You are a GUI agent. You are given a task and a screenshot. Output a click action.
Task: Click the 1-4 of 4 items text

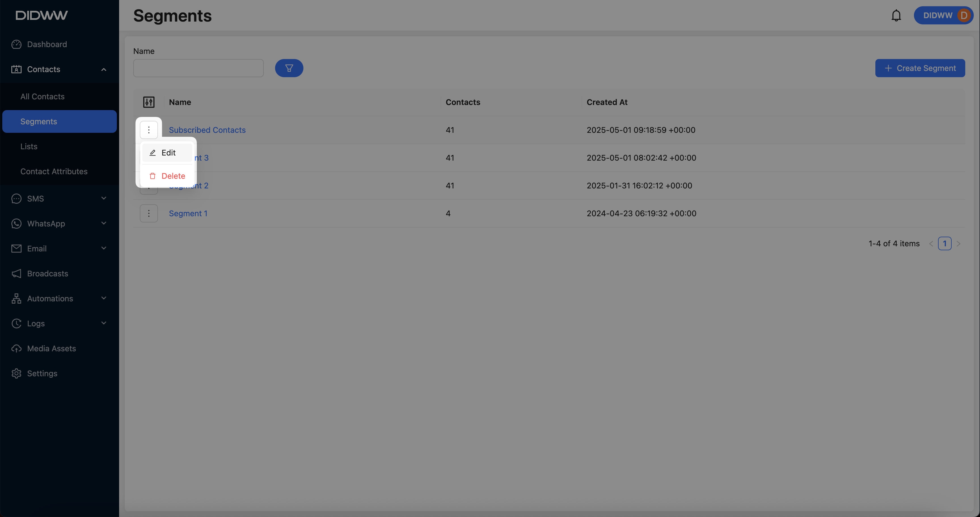tap(894, 244)
